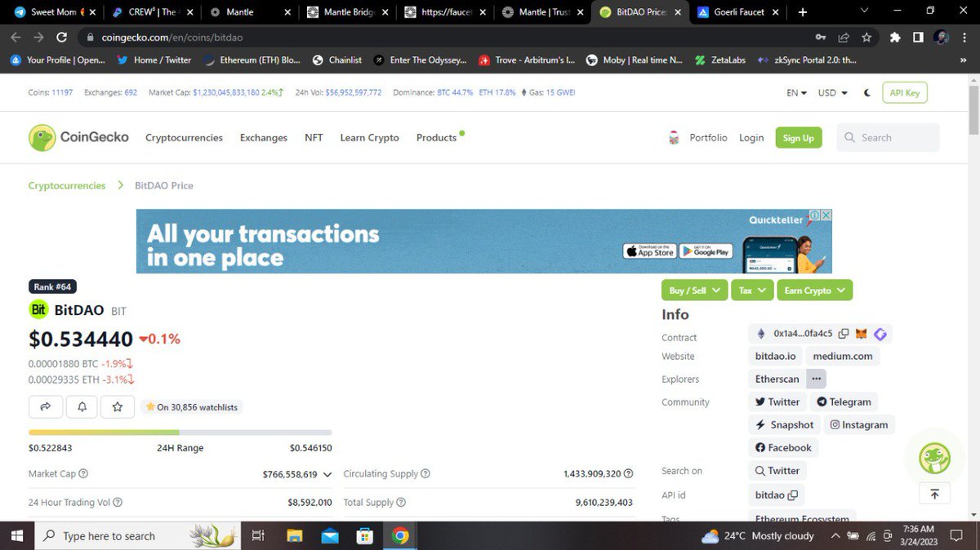980x550 pixels.
Task: Expand the Tax dropdown
Action: [751, 291]
